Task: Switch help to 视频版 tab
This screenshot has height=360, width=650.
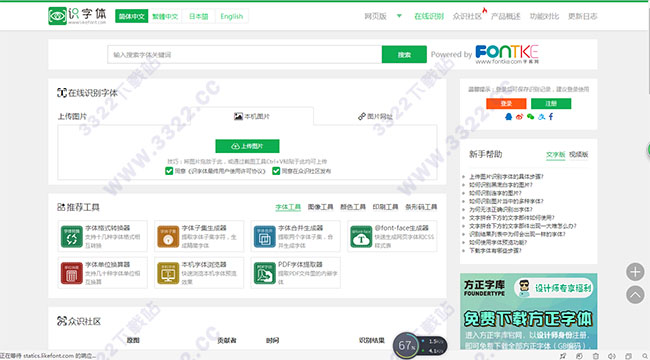Action: [x=579, y=155]
